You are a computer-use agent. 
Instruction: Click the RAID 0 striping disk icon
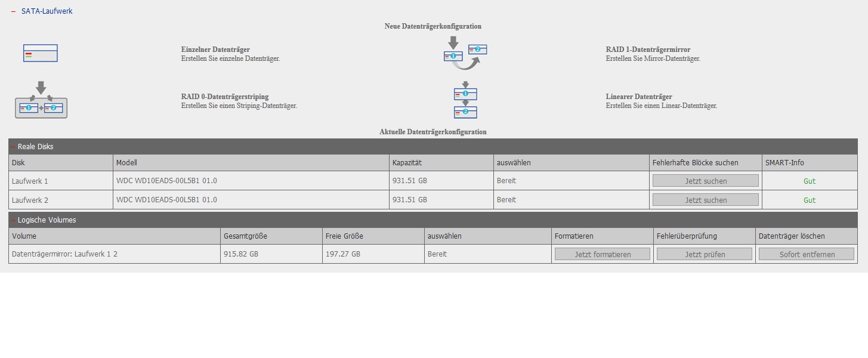pyautogui.click(x=41, y=100)
